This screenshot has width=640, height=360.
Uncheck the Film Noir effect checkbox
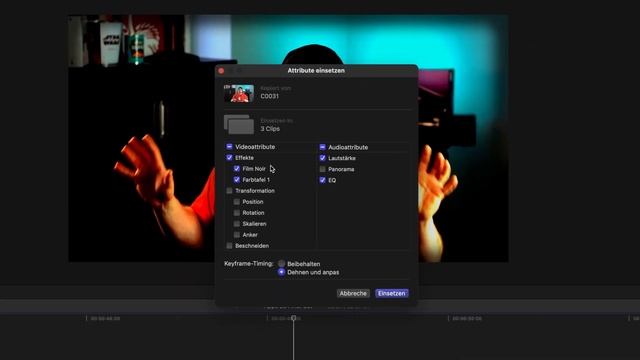click(237, 169)
